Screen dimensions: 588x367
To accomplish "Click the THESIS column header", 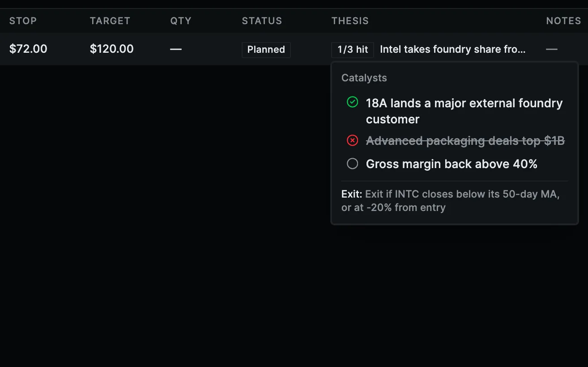I will coord(350,21).
